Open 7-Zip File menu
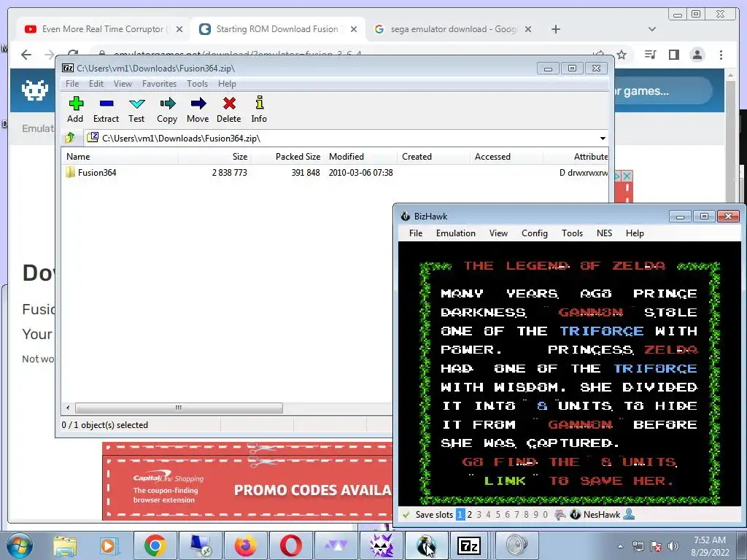This screenshot has width=747, height=560. [x=72, y=84]
